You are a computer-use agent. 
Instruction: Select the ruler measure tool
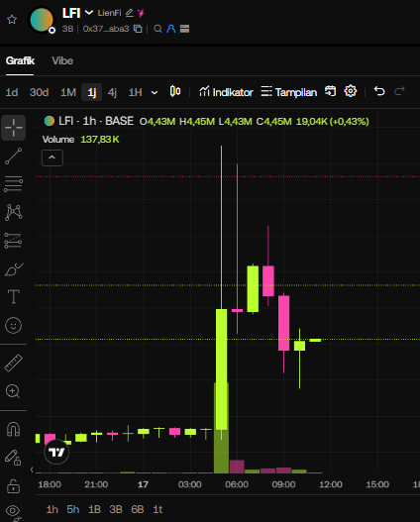coord(13,363)
